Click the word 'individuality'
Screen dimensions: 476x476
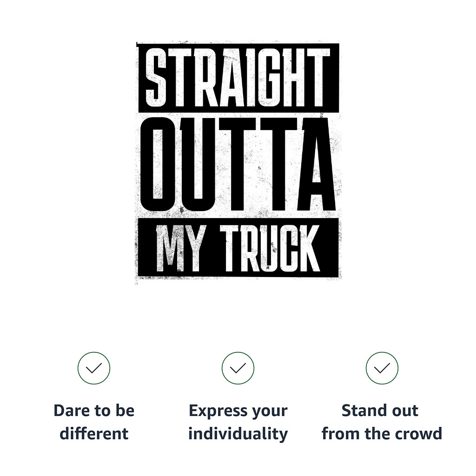(x=238, y=435)
